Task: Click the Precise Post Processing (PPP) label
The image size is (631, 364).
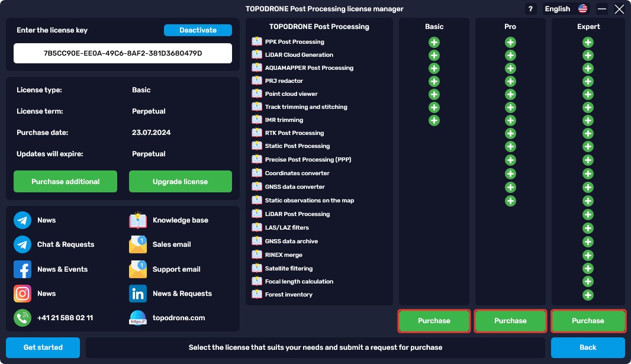Action: pos(308,159)
